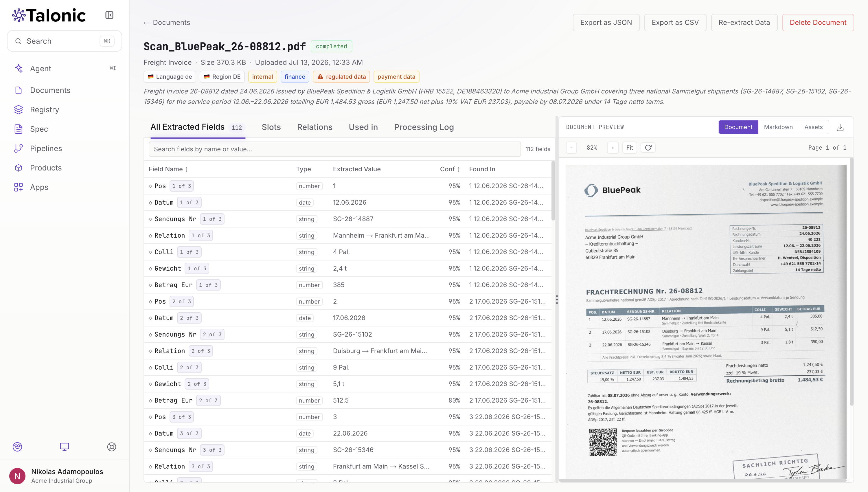Open the Documents page icon
This screenshot has width=868, height=492.
point(19,90)
